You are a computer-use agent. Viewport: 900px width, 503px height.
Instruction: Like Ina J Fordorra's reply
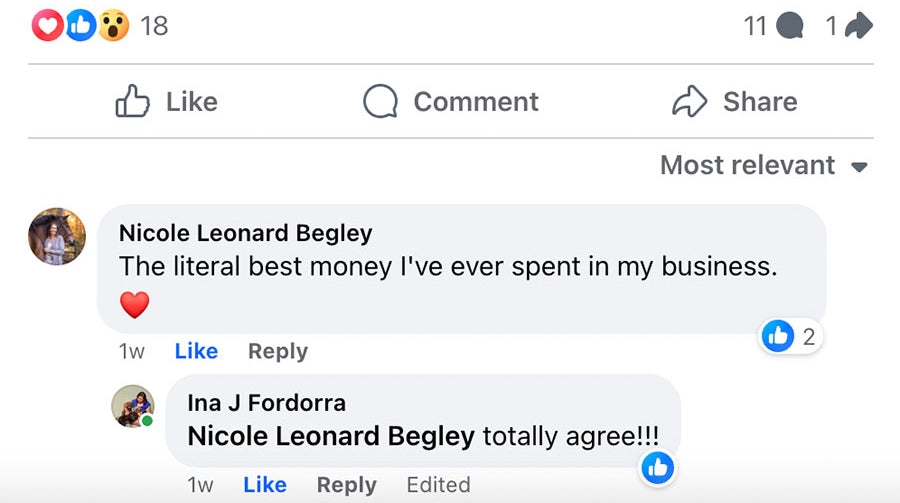265,485
